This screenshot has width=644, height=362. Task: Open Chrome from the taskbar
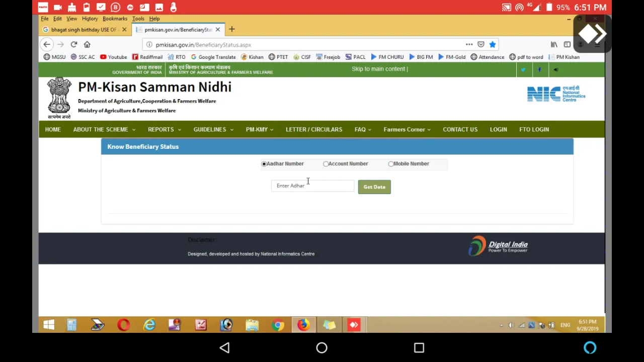point(278,325)
